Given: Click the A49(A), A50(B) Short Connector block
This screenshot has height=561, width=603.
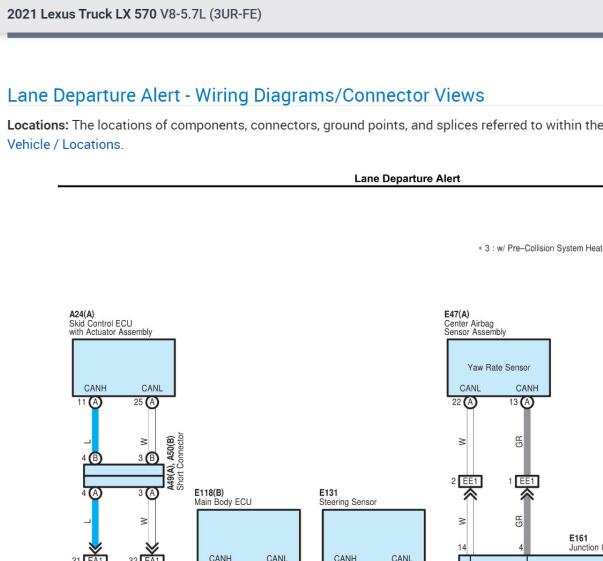Looking at the screenshot, I should coord(124,476).
